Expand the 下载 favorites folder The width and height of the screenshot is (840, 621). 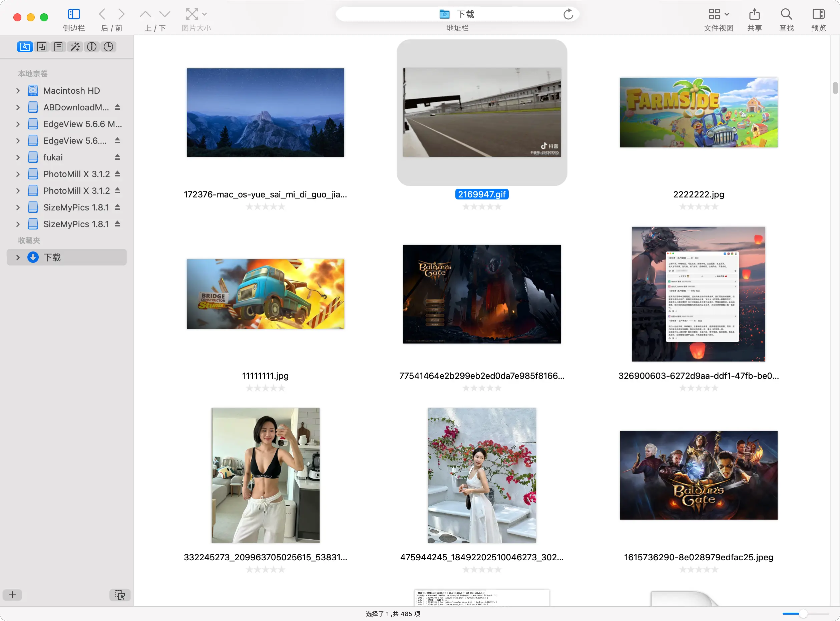18,257
